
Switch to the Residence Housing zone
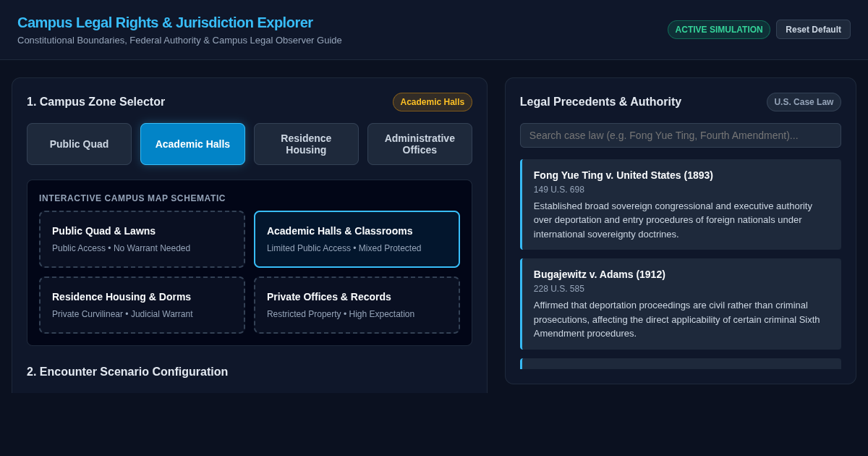click(306, 144)
